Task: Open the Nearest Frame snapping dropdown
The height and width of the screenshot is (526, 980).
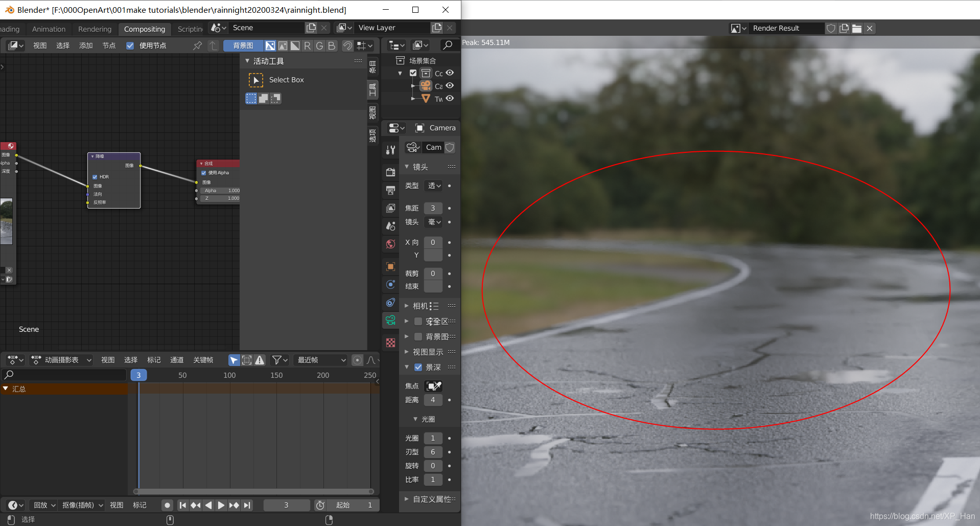Action: [x=320, y=360]
